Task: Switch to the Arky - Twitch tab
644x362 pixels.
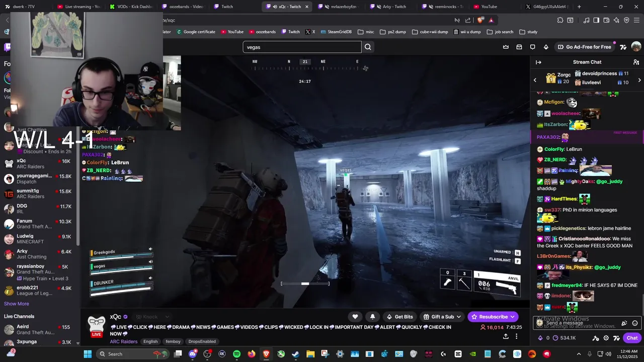Action: [392, 7]
